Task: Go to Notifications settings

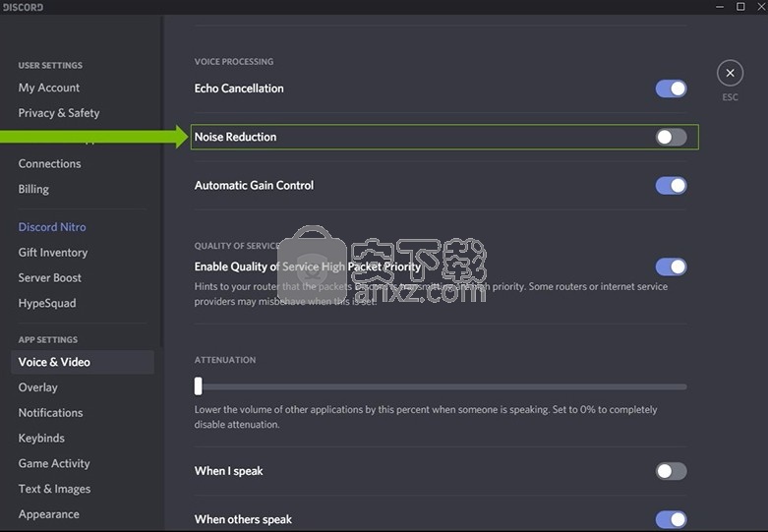Action: (x=50, y=412)
